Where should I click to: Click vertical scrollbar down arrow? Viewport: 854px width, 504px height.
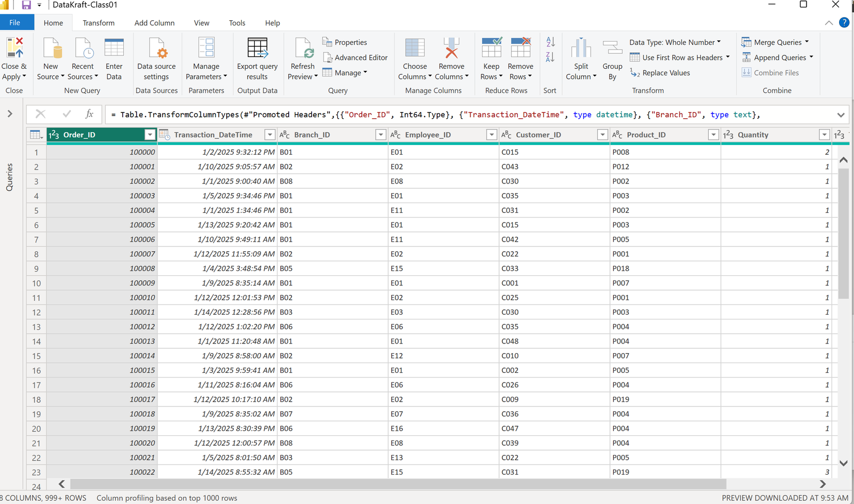(x=843, y=463)
